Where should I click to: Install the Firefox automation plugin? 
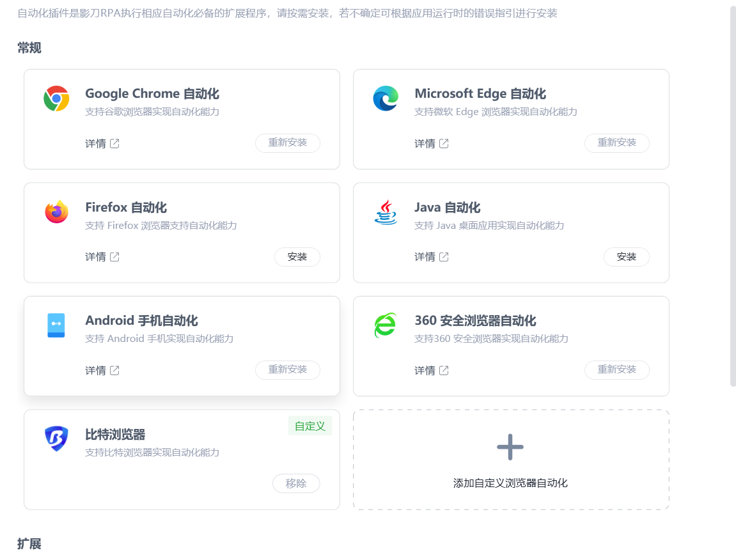click(297, 257)
